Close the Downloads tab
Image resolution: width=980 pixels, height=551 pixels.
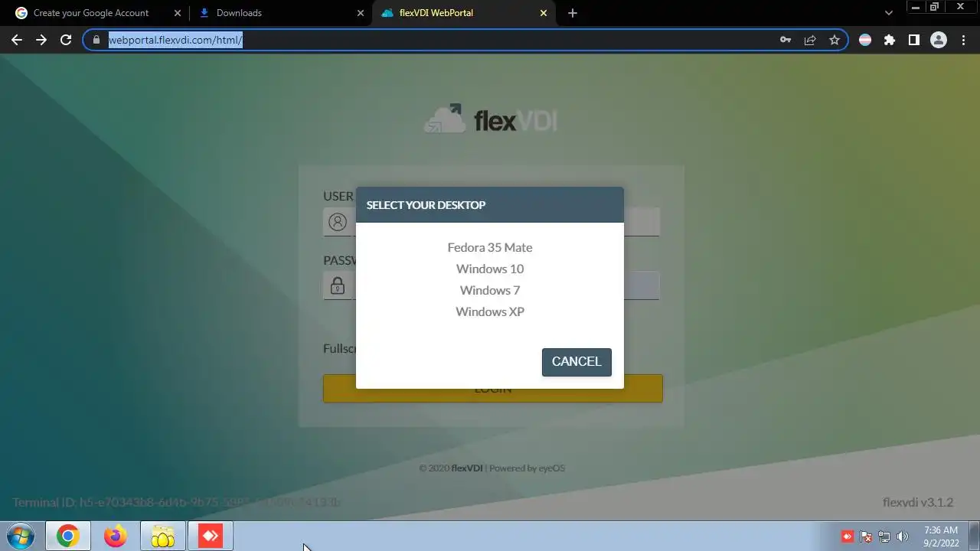361,13
